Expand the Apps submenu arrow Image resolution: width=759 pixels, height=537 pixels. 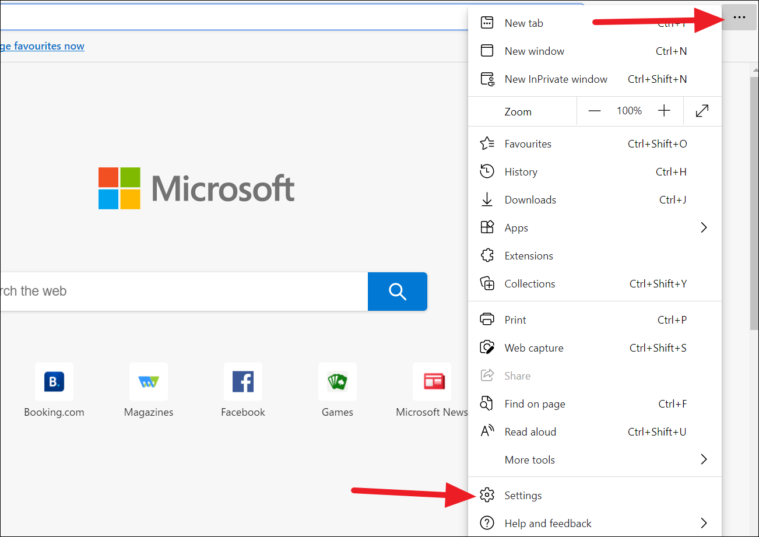coord(704,227)
